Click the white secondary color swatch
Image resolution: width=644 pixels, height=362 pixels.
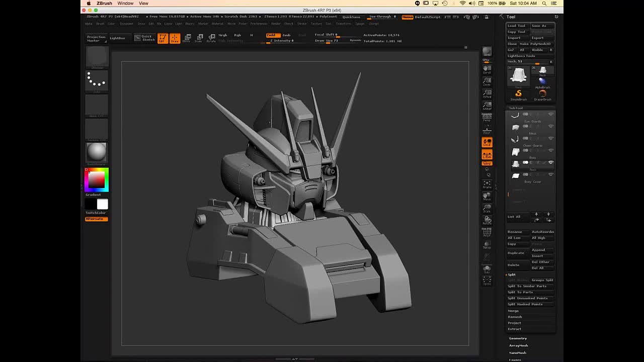pyautogui.click(x=102, y=204)
